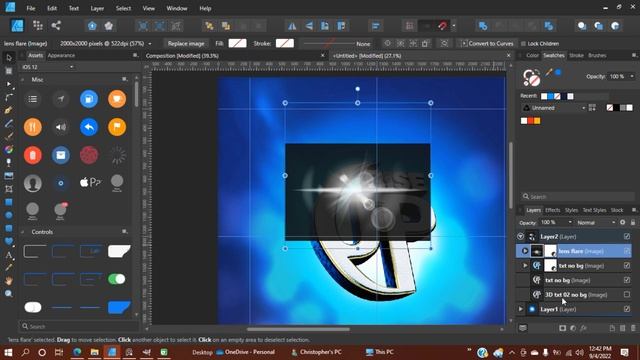Screen dimensions: 640x360
Task: Toggle visibility of Layer2
Action: point(627,236)
